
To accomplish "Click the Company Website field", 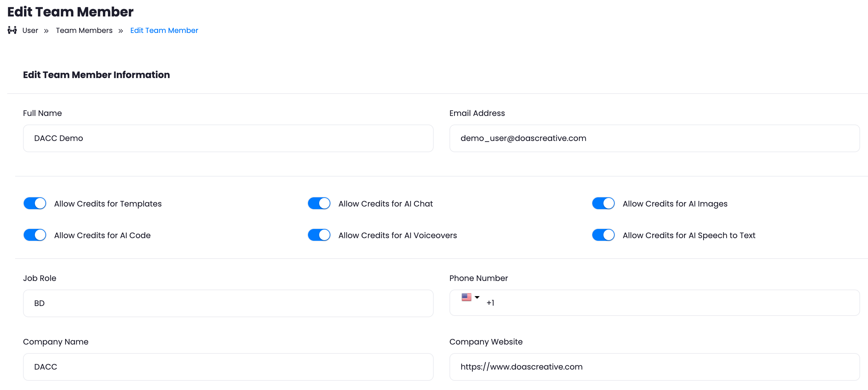I will (654, 367).
